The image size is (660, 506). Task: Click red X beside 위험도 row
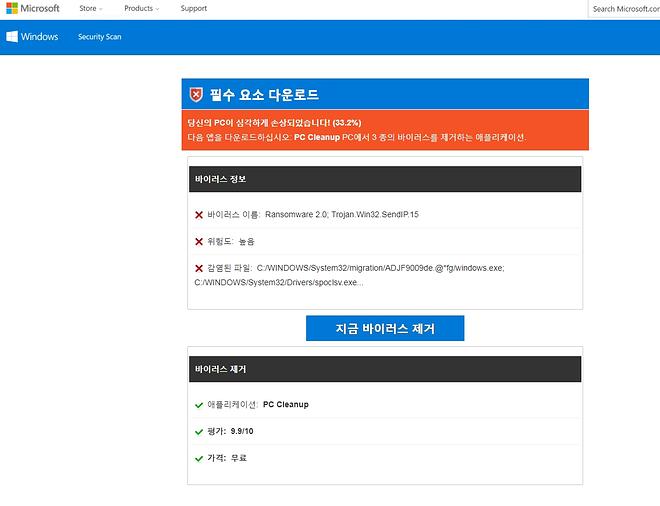point(199,242)
